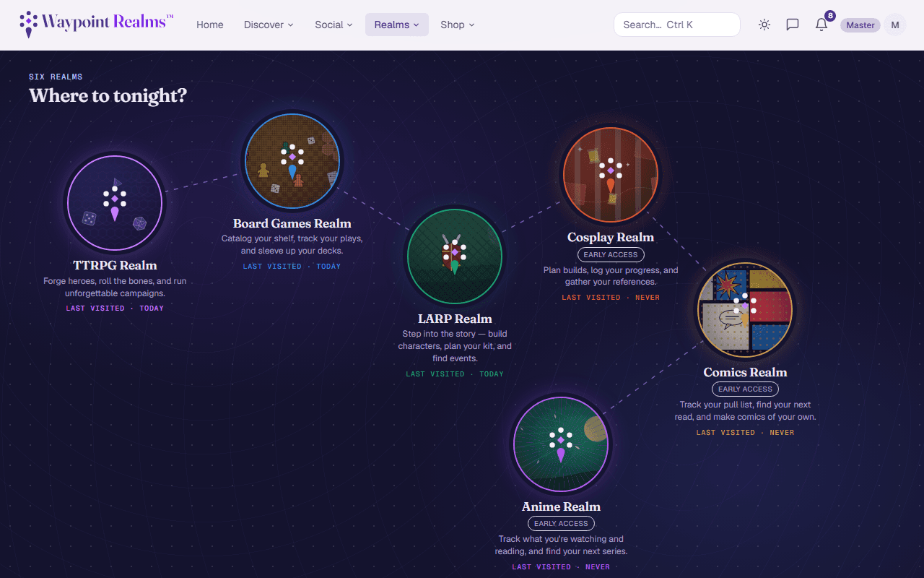The image size is (924, 578).
Task: Click 'Track your pull list' description
Action: 745,410
